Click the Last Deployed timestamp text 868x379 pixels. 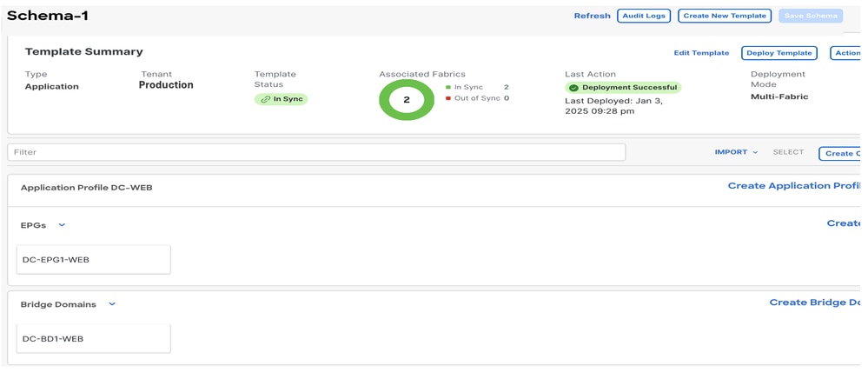(614, 106)
